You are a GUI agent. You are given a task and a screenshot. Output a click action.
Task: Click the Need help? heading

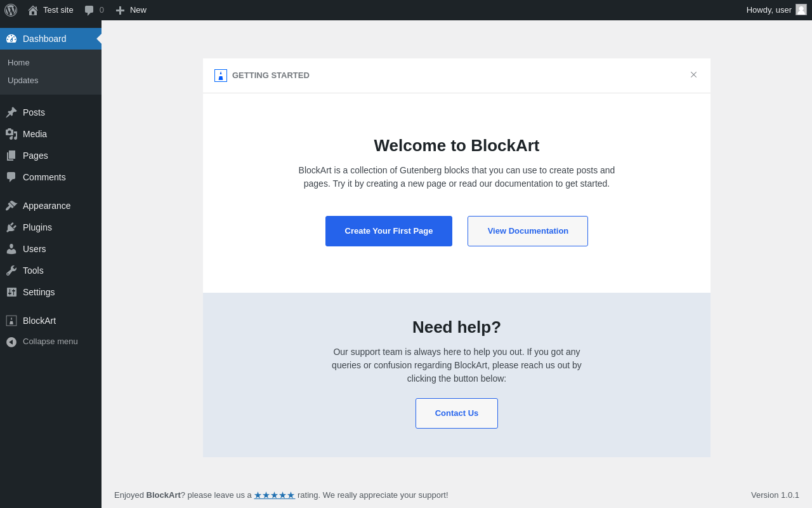pyautogui.click(x=457, y=327)
